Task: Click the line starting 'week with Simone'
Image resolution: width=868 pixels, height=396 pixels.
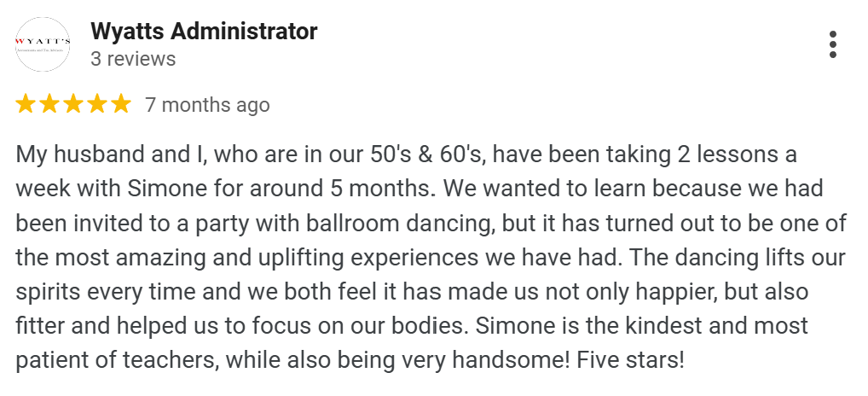Action: (420, 189)
